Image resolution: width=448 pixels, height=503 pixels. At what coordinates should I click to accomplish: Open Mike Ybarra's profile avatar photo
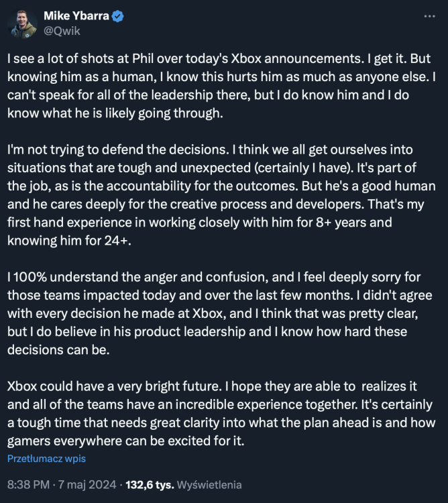22,24
